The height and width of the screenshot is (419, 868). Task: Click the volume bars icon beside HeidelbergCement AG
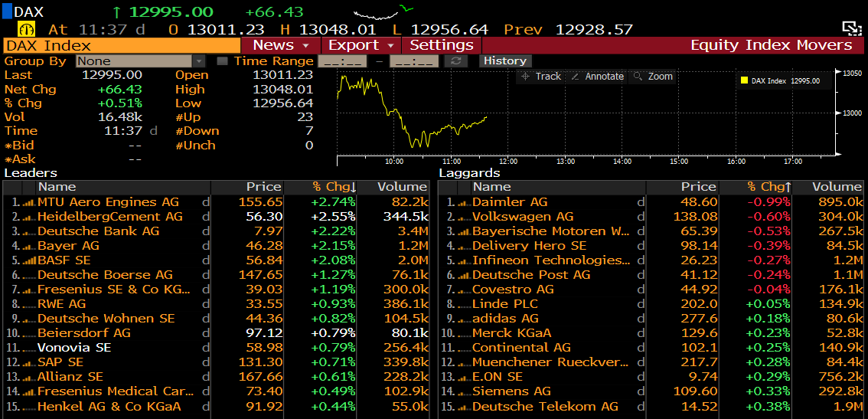pyautogui.click(x=28, y=218)
